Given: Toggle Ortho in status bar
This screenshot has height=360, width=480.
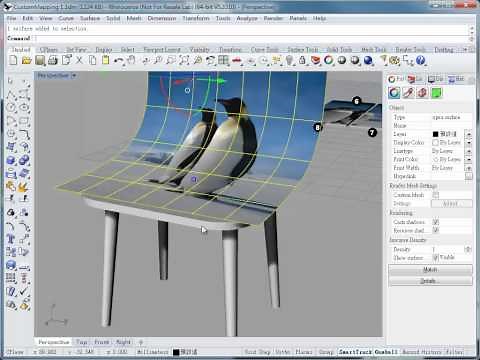Looking at the screenshot, I should click(x=283, y=352).
